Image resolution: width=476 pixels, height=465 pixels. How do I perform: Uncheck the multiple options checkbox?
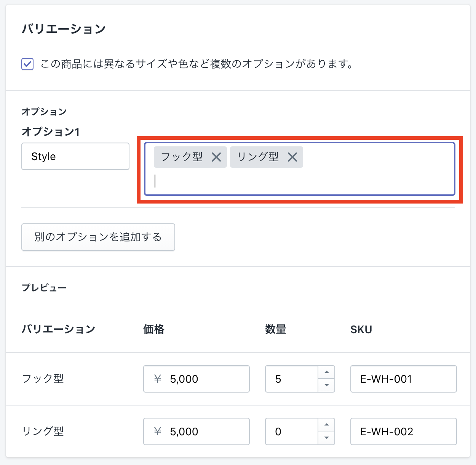[x=27, y=64]
